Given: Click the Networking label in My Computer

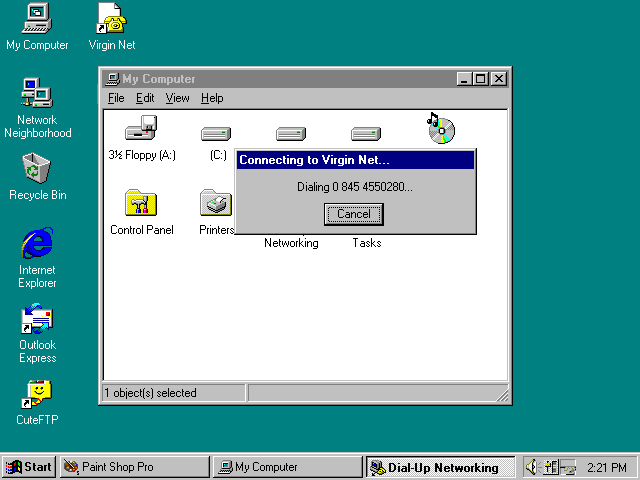Looking at the screenshot, I should point(291,243).
